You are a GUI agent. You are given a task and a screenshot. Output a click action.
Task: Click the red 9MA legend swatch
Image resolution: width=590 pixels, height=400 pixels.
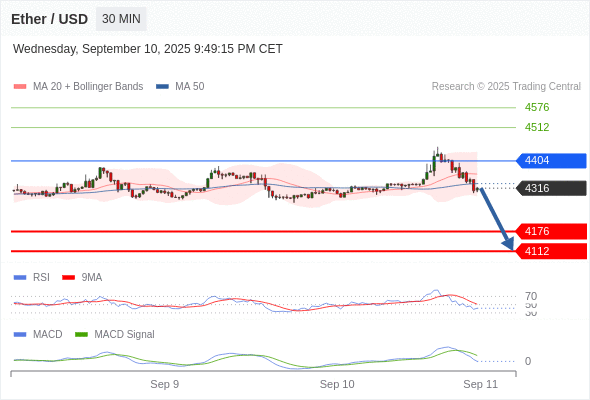pos(68,278)
